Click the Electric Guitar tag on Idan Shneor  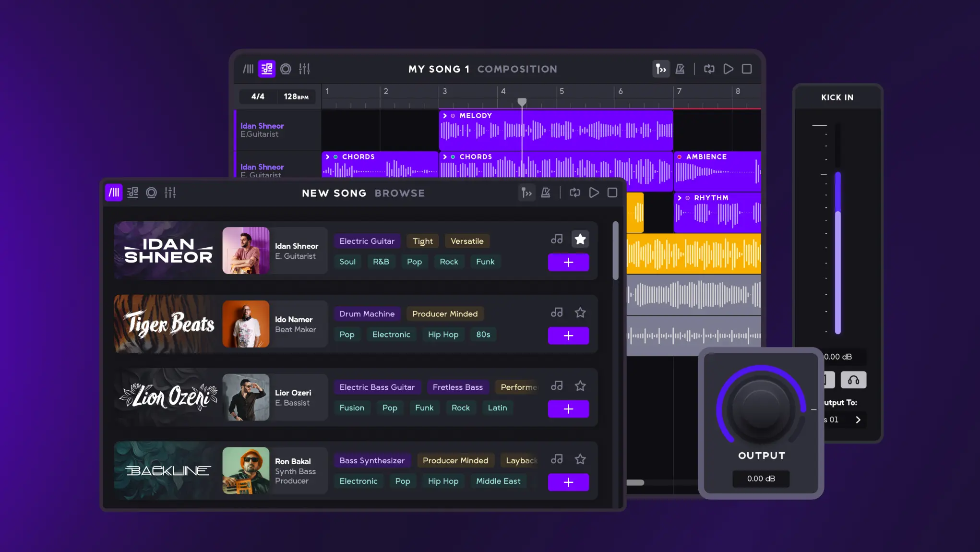pyautogui.click(x=367, y=240)
